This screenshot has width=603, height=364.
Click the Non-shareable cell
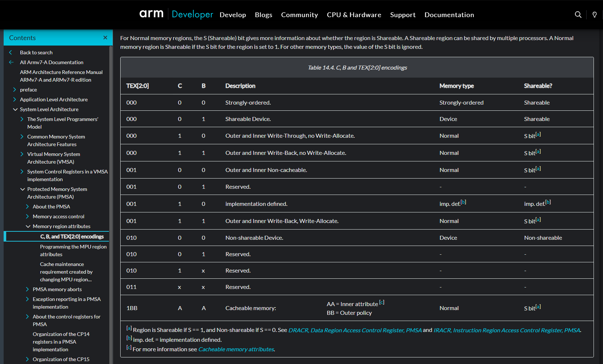(x=543, y=238)
